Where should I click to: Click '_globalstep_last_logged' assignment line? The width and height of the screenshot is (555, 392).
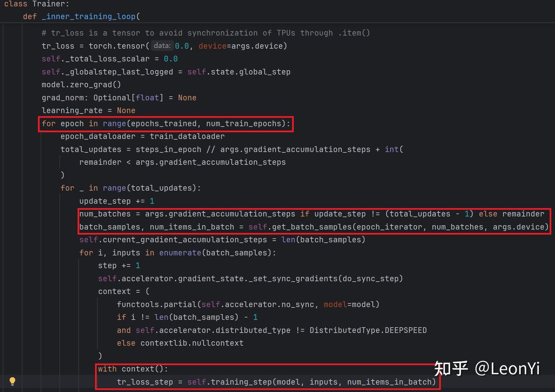[166, 72]
